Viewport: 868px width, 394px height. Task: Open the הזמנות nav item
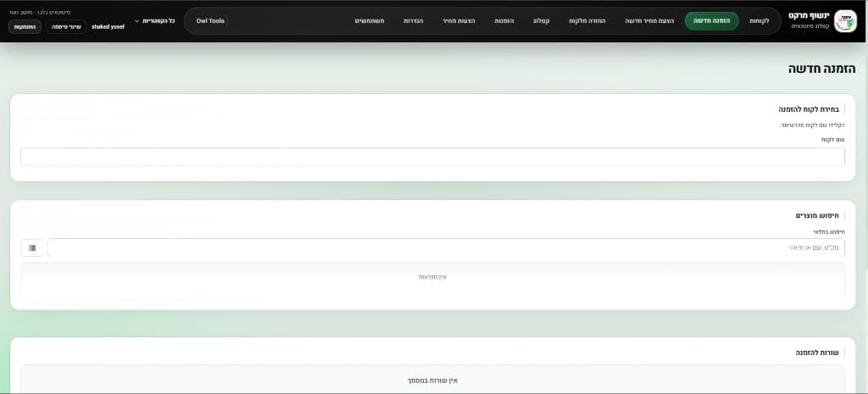(504, 21)
